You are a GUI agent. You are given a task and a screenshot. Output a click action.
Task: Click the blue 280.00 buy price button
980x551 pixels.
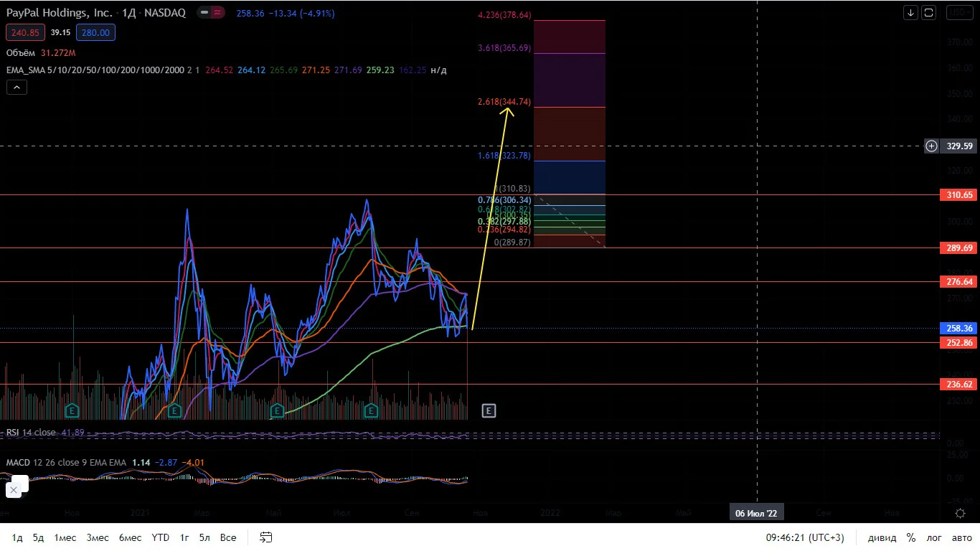95,32
